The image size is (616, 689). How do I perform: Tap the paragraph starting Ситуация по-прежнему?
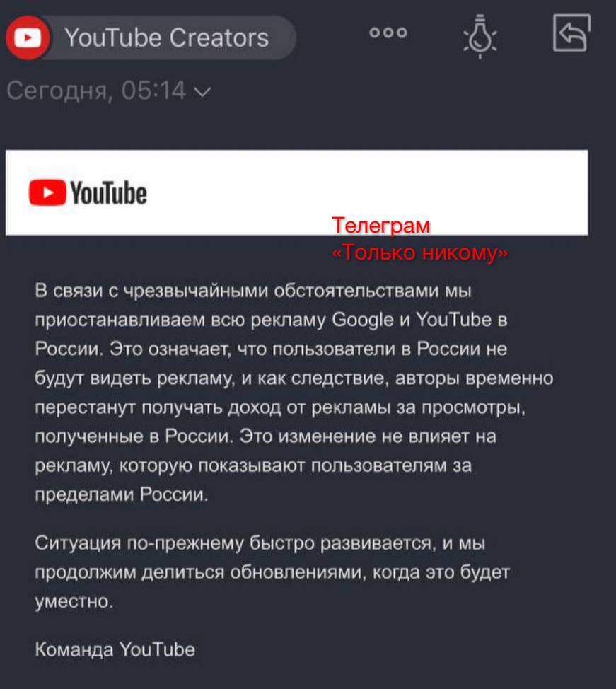click(272, 572)
